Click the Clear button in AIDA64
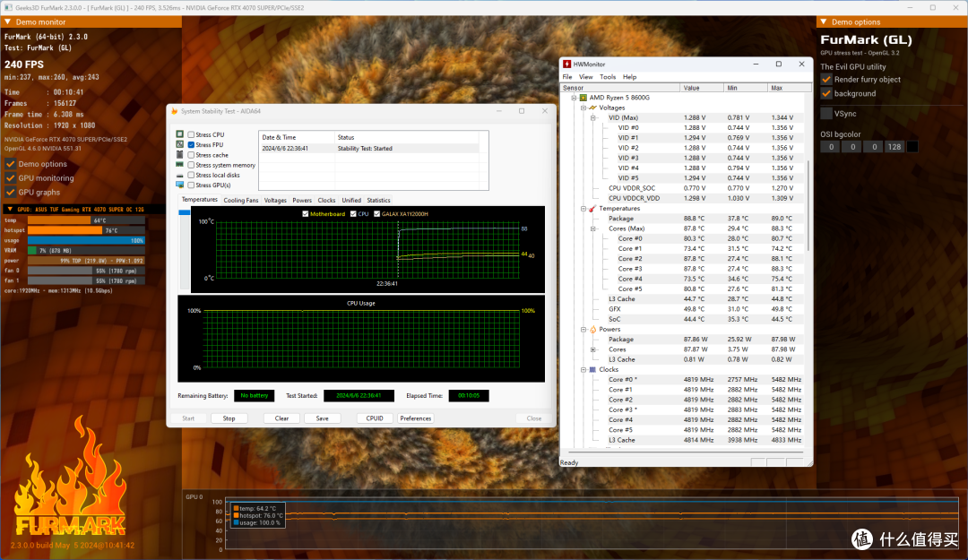 [x=281, y=418]
